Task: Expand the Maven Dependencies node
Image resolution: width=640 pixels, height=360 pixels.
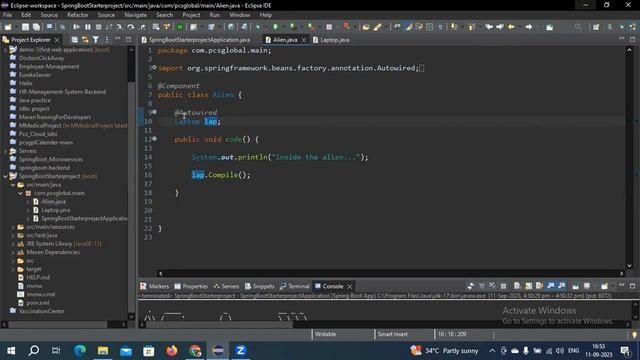Action: 13,252
